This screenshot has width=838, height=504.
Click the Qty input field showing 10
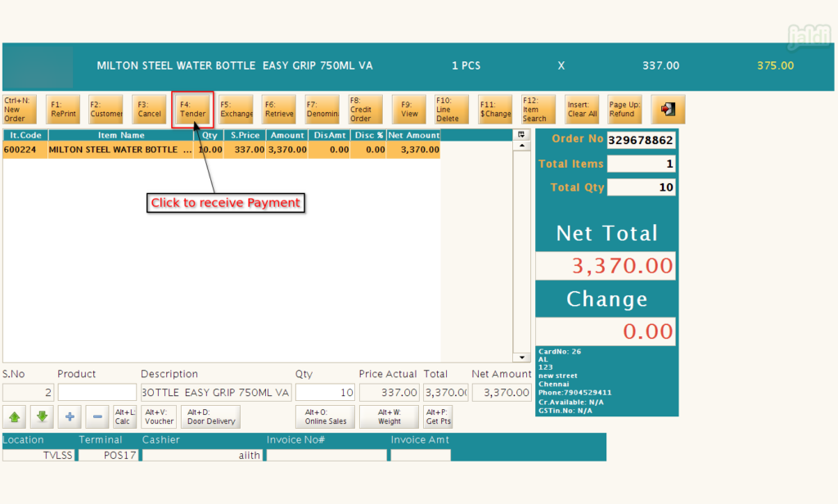325,392
